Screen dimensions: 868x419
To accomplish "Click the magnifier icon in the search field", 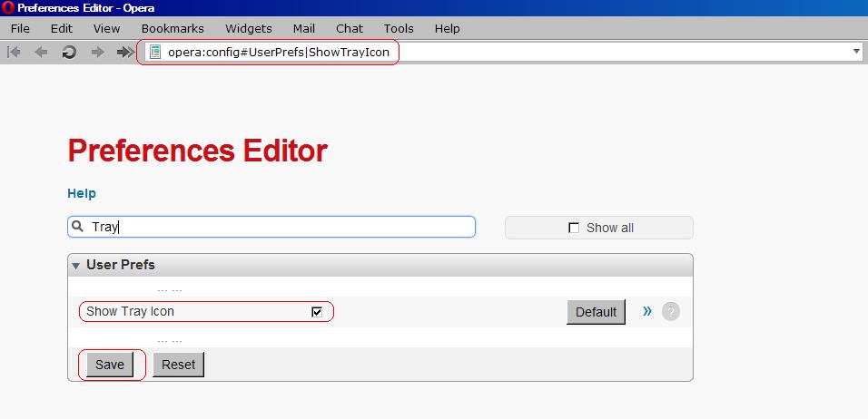I will click(78, 226).
